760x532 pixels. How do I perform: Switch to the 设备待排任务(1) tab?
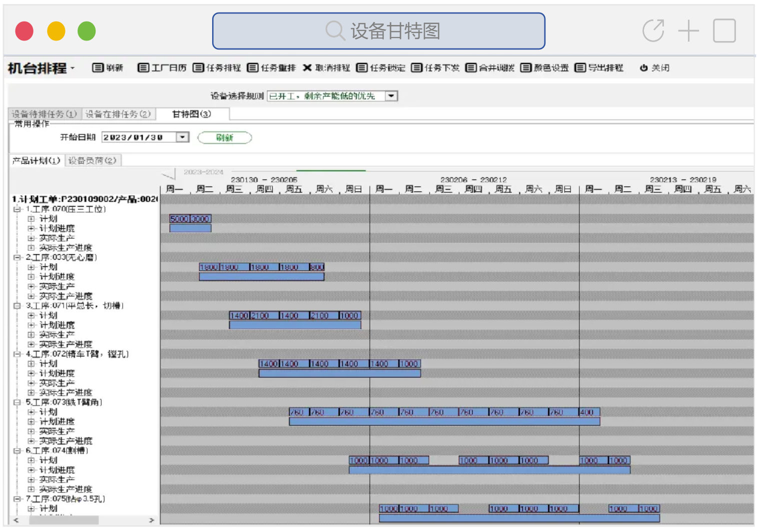[44, 114]
